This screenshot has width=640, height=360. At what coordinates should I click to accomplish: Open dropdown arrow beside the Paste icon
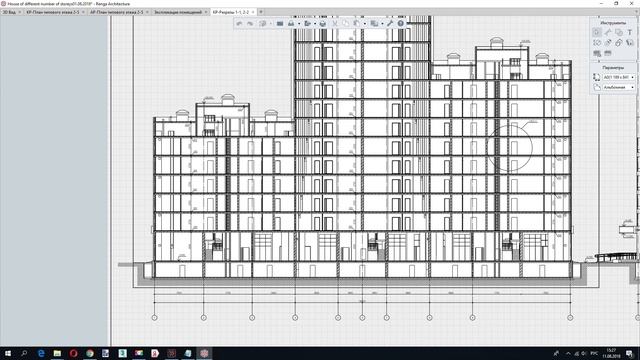365,24
